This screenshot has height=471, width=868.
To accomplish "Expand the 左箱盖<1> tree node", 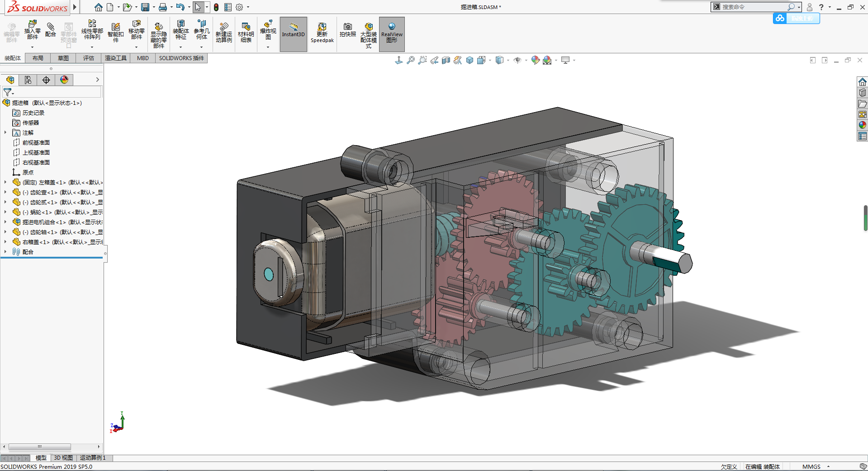I will tap(5, 182).
